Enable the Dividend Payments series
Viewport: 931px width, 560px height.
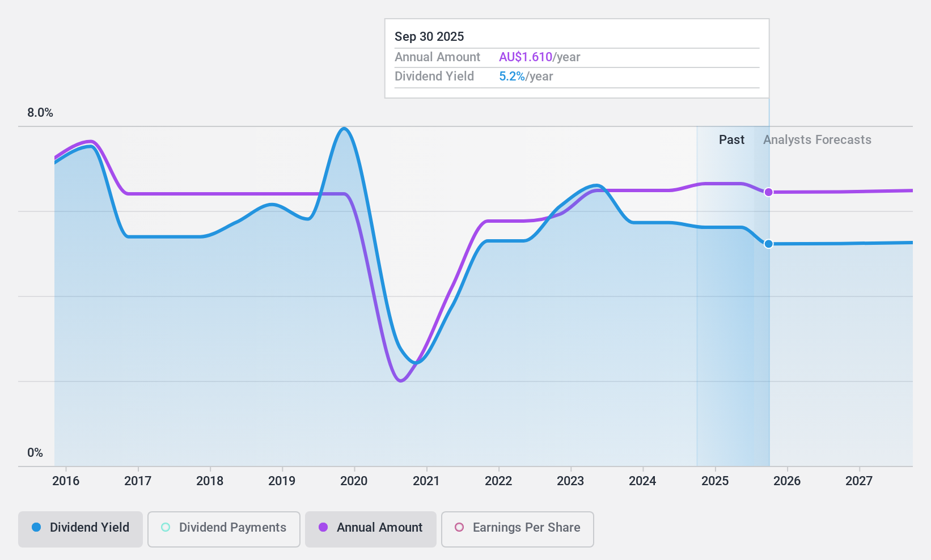coord(224,529)
